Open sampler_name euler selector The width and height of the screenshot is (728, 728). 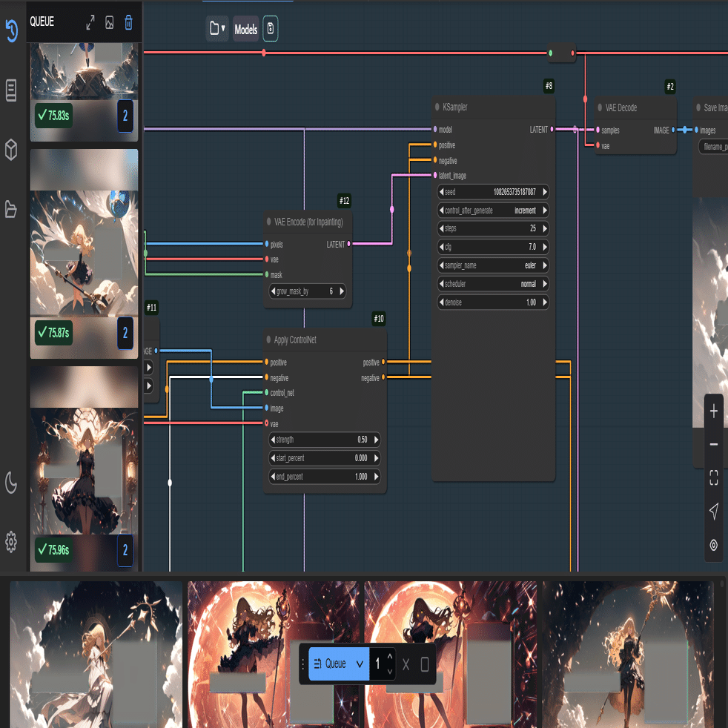493,265
